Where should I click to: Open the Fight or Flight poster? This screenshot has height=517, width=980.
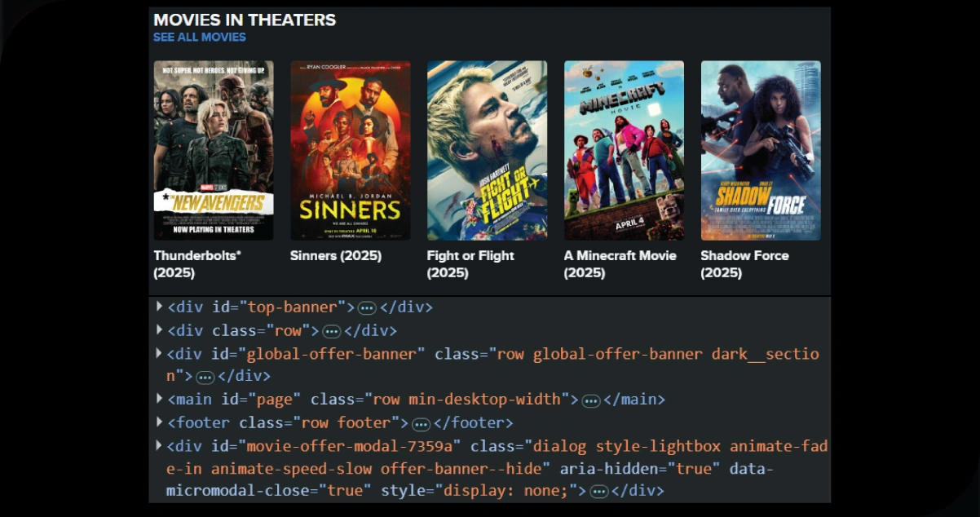click(x=487, y=150)
